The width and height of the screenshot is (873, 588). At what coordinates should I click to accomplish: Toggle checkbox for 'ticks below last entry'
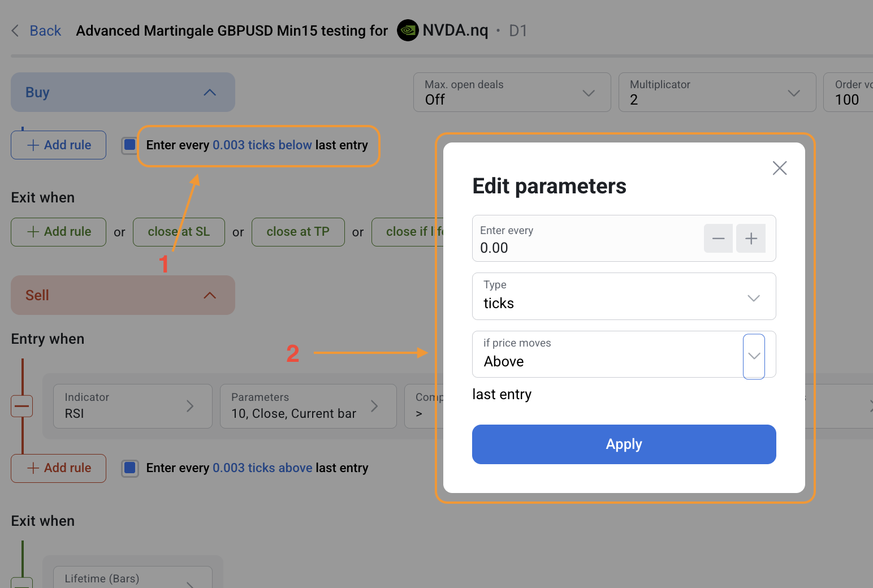pyautogui.click(x=130, y=145)
